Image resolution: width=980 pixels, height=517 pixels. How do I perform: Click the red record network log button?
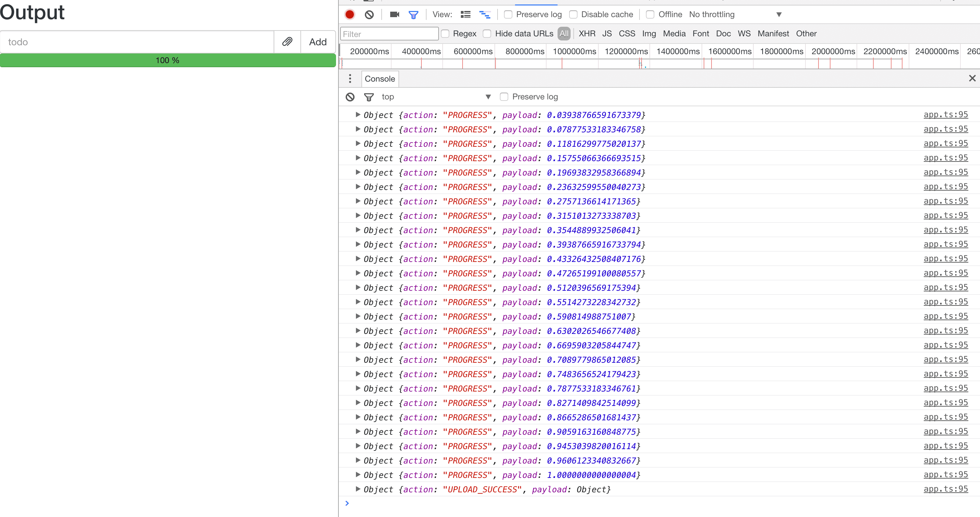[349, 14]
